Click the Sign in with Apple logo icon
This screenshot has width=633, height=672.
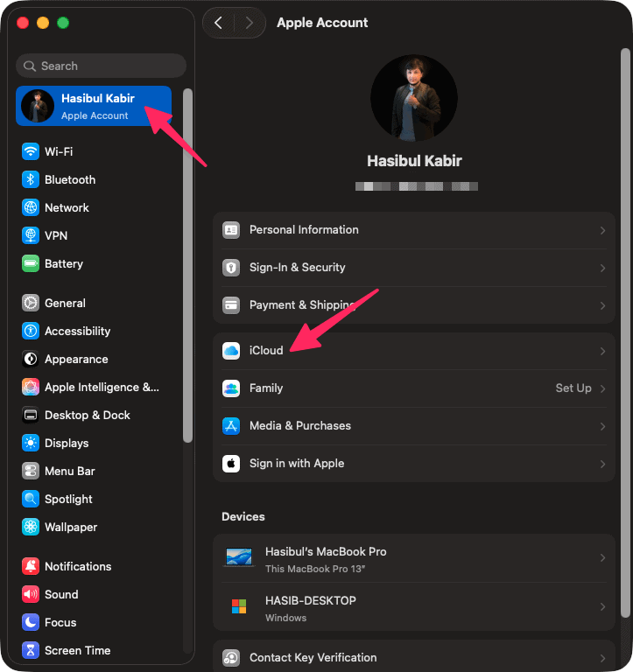[231, 464]
